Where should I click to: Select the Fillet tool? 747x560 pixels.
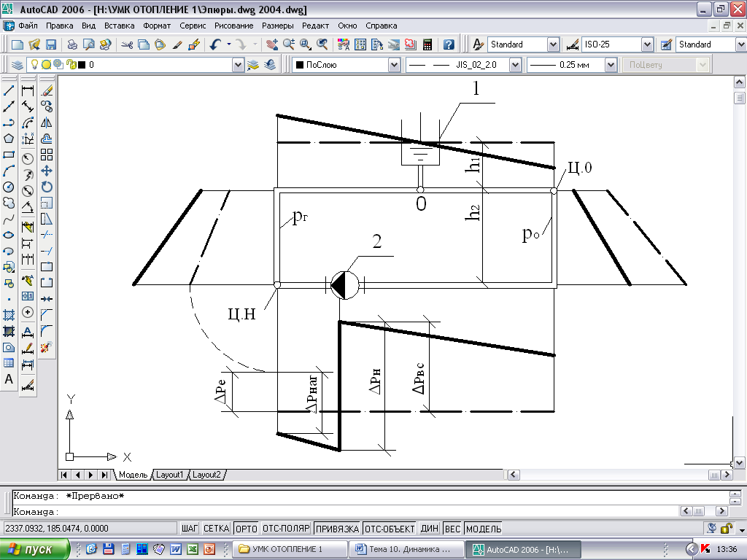coord(47,331)
